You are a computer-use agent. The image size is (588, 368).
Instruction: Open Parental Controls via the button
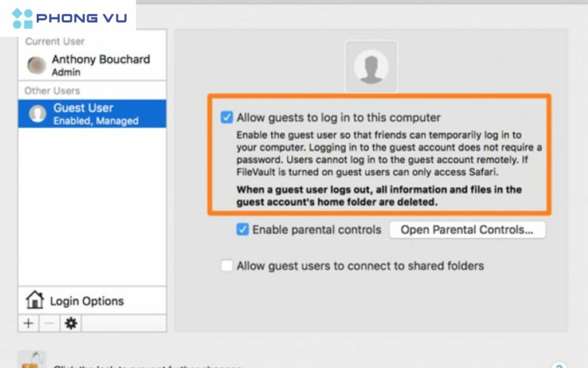click(x=467, y=230)
